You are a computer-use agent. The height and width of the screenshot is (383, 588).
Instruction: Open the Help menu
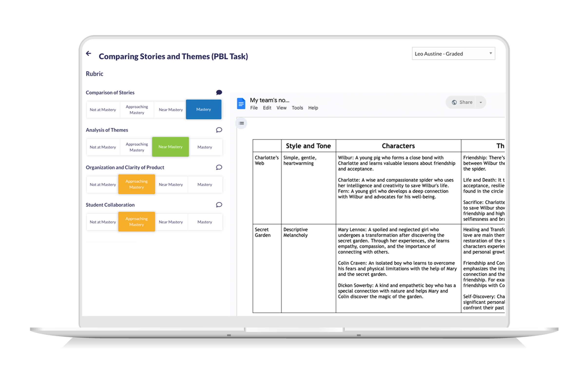(x=313, y=108)
